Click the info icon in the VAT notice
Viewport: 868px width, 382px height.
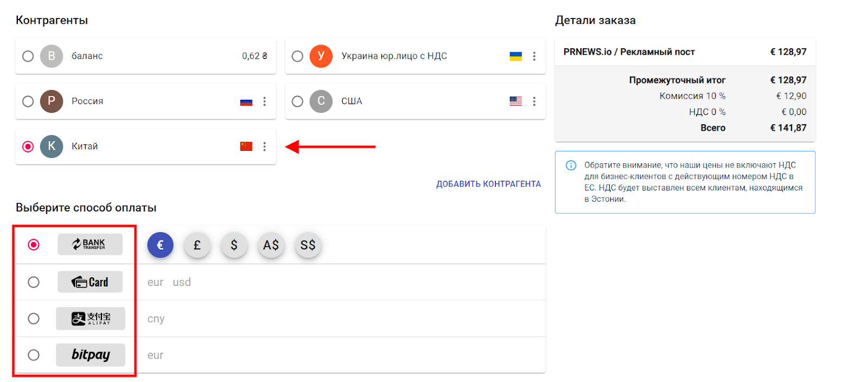point(571,165)
